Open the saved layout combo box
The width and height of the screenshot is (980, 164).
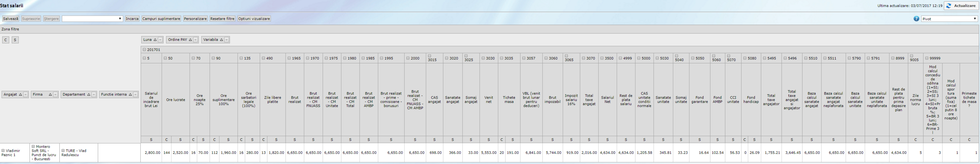(92, 18)
